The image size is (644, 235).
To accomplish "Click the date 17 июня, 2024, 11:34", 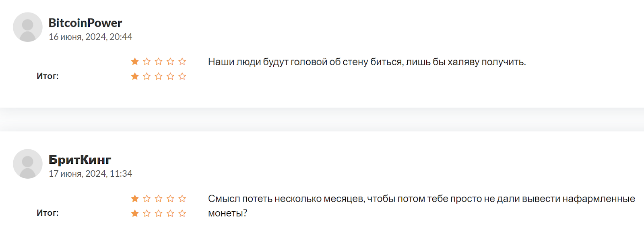I will pos(90,174).
